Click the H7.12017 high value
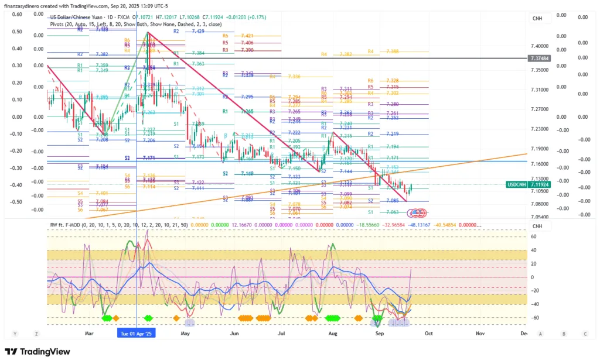 click(166, 17)
